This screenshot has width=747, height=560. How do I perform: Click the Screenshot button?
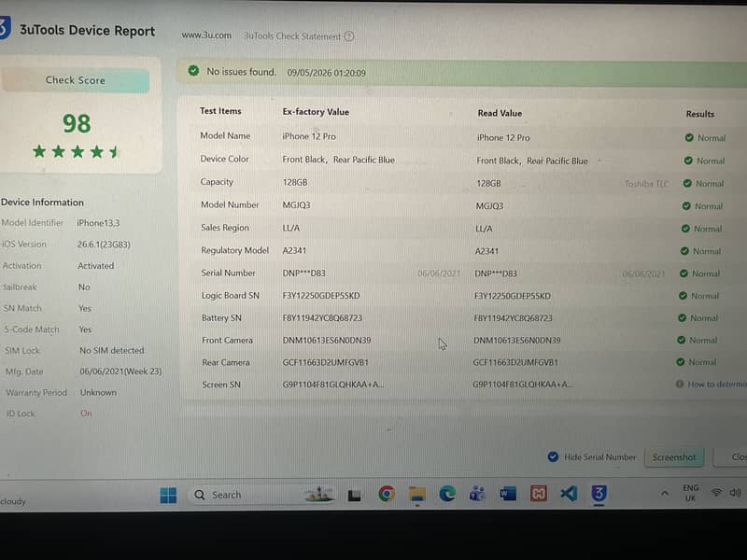click(x=673, y=457)
